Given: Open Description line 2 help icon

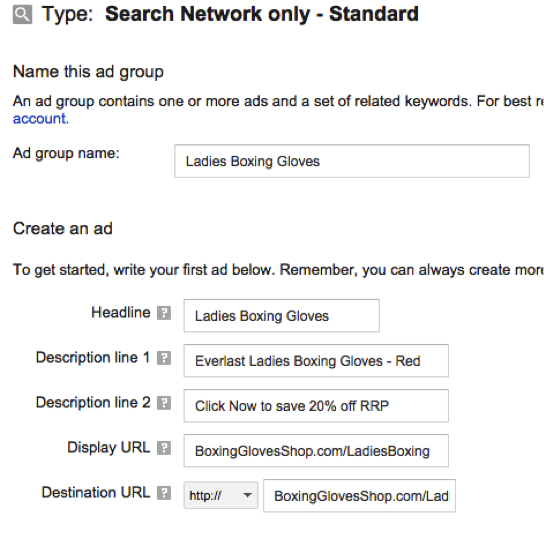Looking at the screenshot, I should coord(164,403).
